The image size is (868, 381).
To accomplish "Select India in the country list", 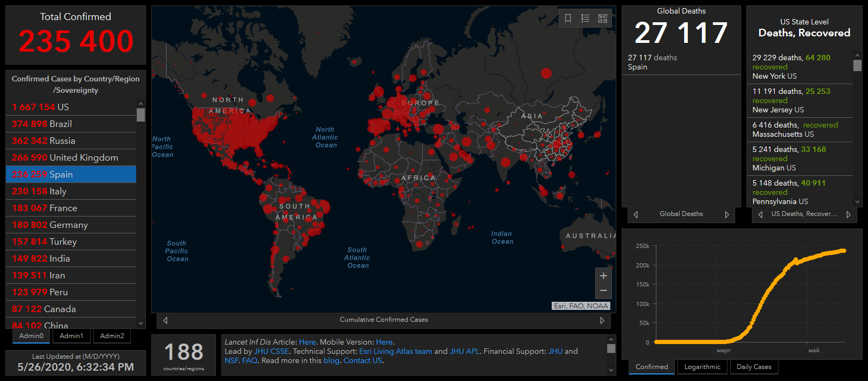I will pos(71,258).
